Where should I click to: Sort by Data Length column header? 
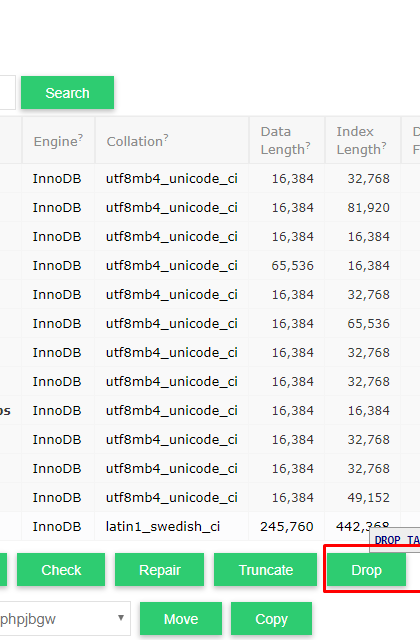(283, 140)
